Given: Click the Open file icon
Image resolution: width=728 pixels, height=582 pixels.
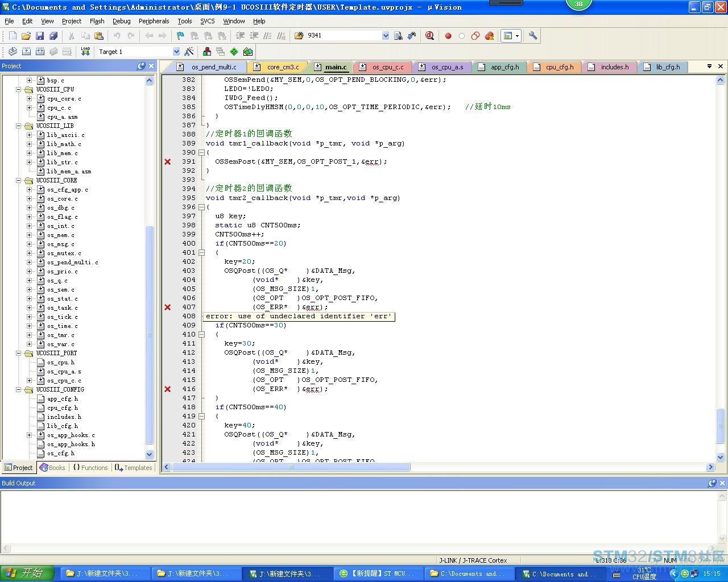Looking at the screenshot, I should (26, 36).
